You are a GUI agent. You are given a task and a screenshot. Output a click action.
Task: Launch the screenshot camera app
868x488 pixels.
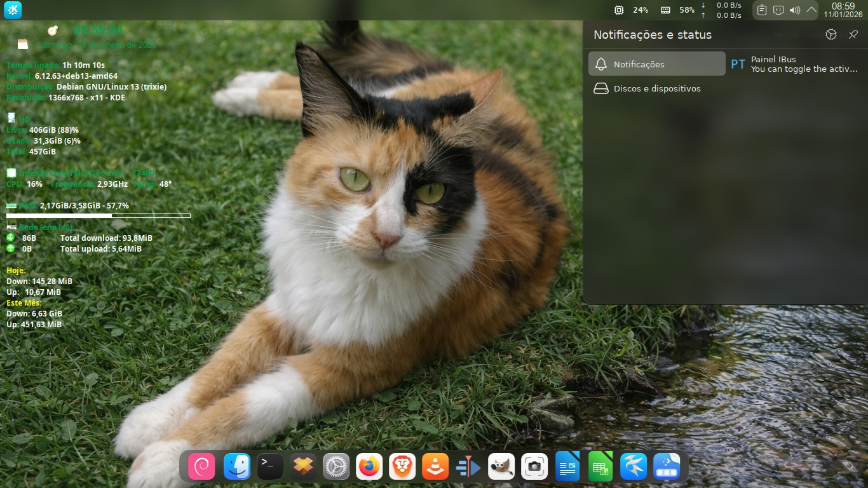click(x=534, y=467)
